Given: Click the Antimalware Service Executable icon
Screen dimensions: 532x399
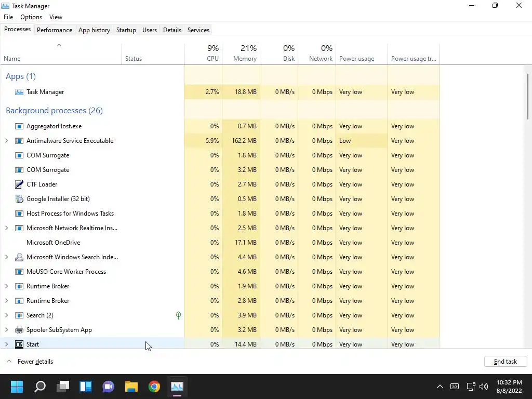Looking at the screenshot, I should 19,141.
